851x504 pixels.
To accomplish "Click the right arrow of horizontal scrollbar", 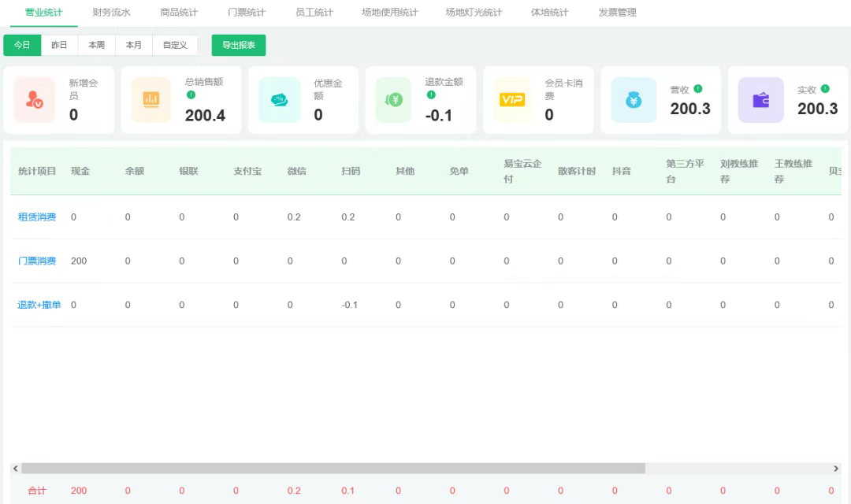I will 836,469.
